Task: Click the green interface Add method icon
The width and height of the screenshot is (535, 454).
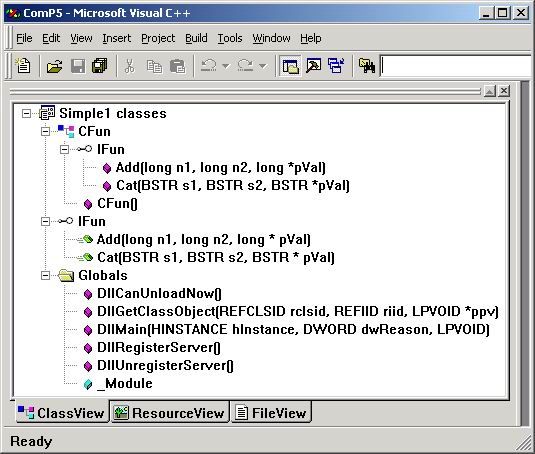Action: tap(86, 239)
